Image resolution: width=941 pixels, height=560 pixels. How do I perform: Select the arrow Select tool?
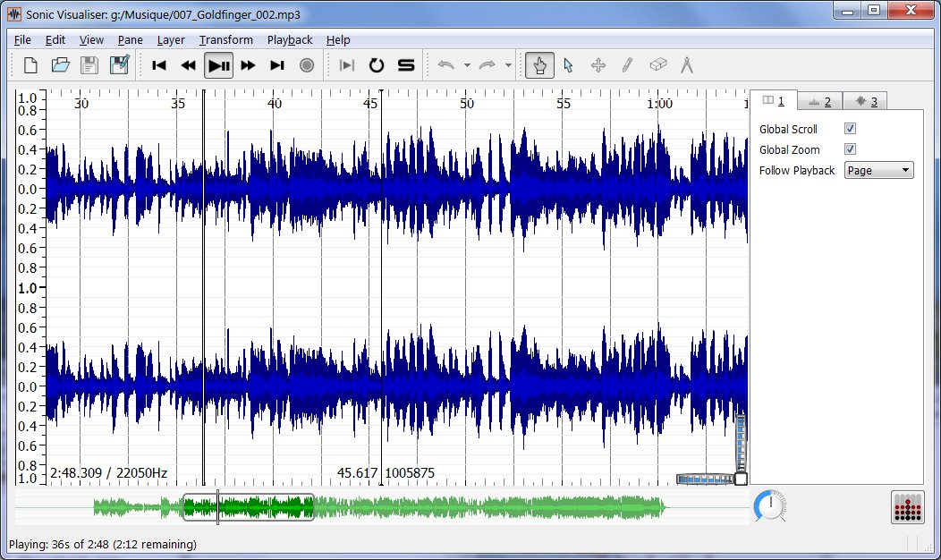pyautogui.click(x=568, y=65)
